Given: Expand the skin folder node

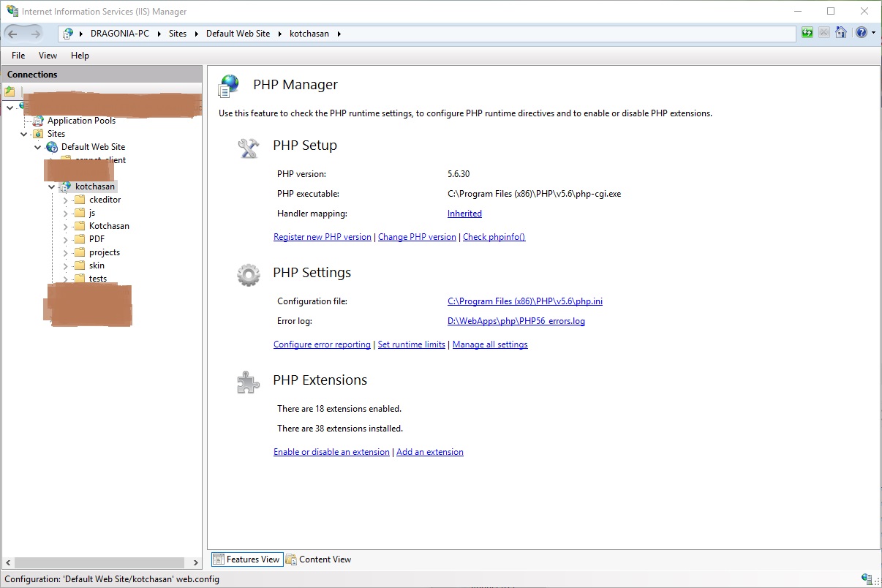Looking at the screenshot, I should point(66,265).
